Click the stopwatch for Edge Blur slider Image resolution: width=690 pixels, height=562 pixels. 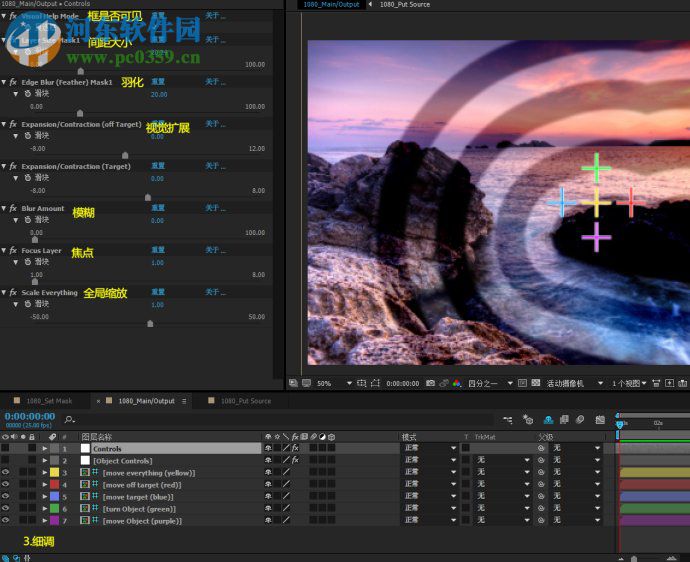(x=28, y=94)
